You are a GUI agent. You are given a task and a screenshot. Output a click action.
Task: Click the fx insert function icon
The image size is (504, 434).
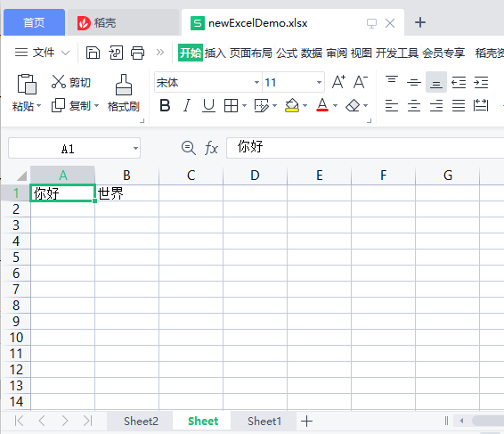(211, 148)
